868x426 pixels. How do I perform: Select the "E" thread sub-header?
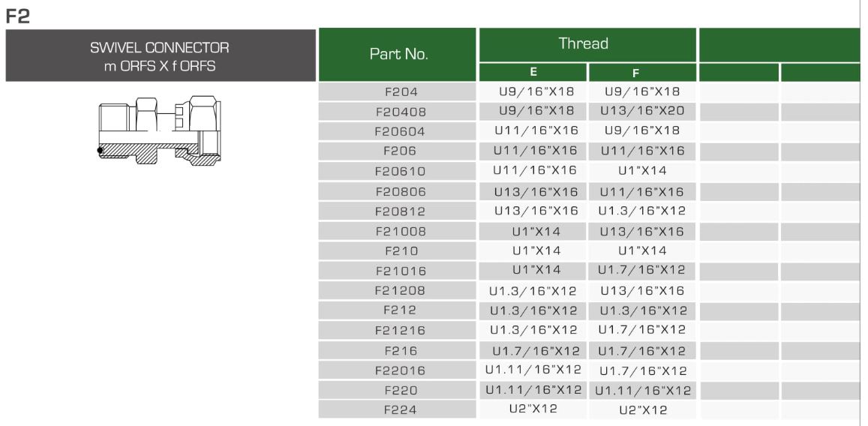(x=533, y=73)
